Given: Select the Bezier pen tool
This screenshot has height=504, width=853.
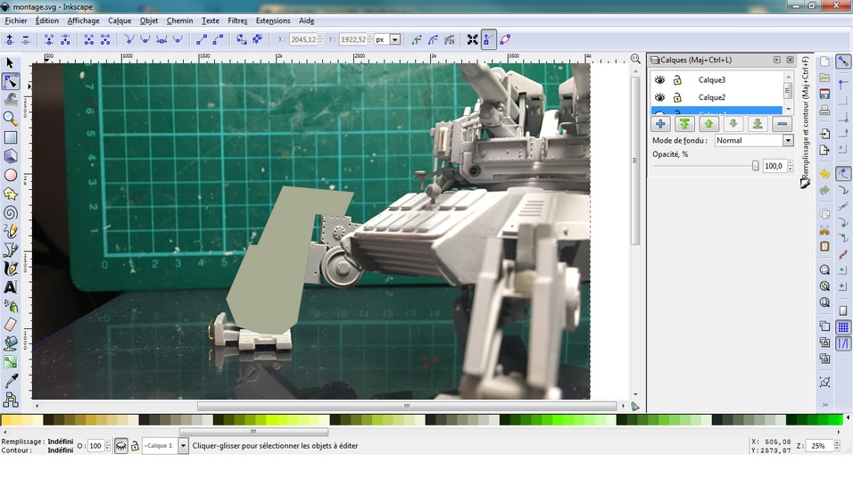Looking at the screenshot, I should click(x=11, y=250).
